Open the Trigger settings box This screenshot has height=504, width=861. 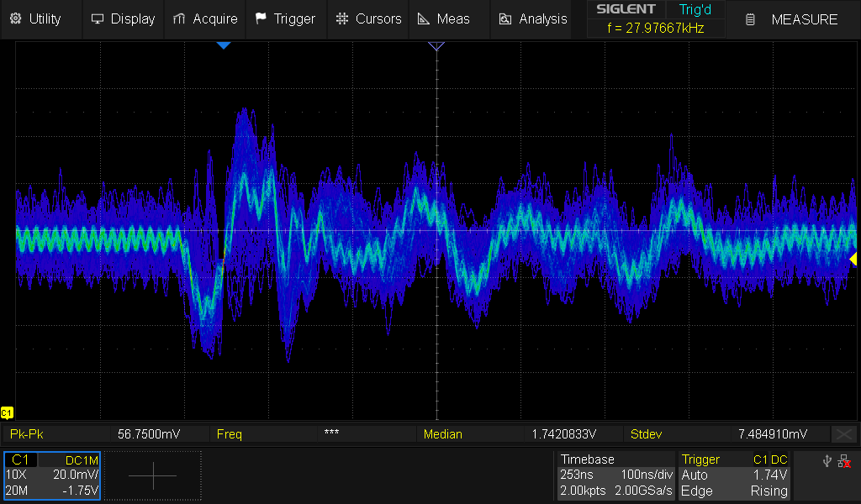[735, 475]
